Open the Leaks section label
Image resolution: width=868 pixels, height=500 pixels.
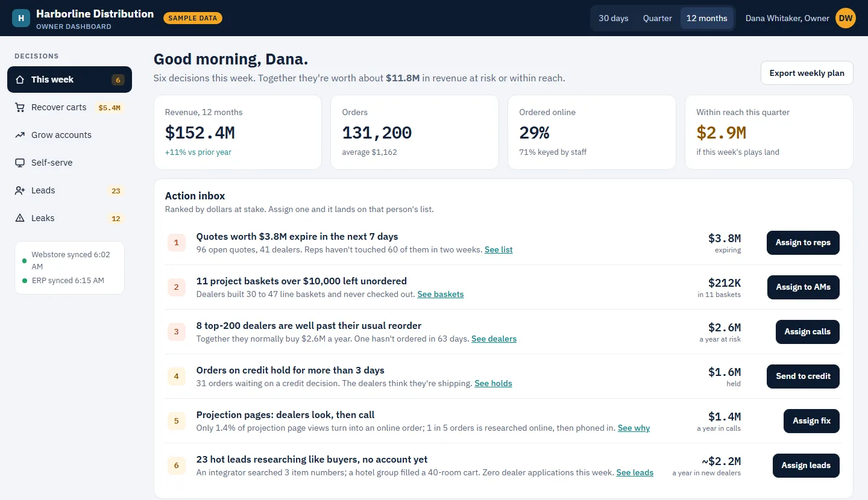tap(43, 218)
